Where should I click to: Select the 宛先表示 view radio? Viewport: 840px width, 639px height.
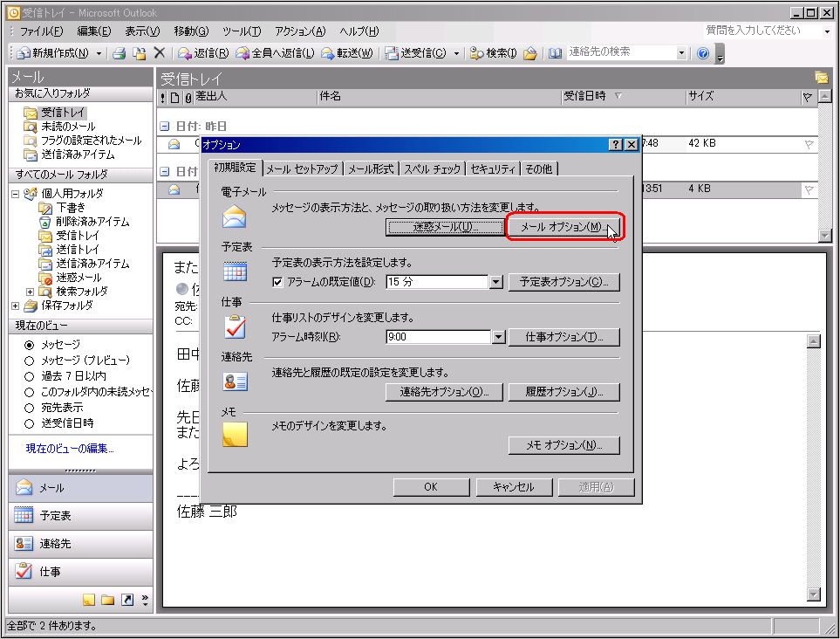[30, 408]
